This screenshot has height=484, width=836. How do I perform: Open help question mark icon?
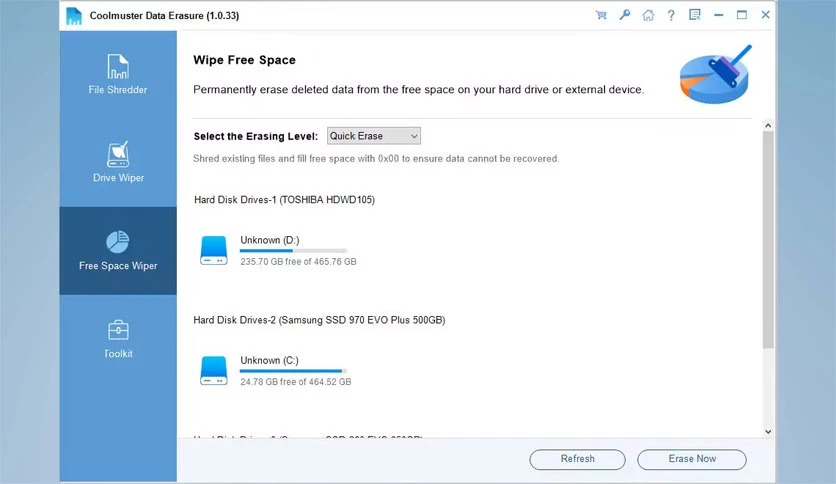671,15
